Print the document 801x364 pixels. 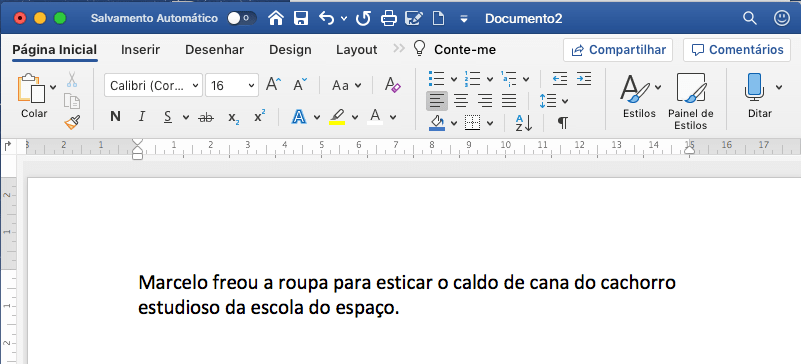coord(389,19)
